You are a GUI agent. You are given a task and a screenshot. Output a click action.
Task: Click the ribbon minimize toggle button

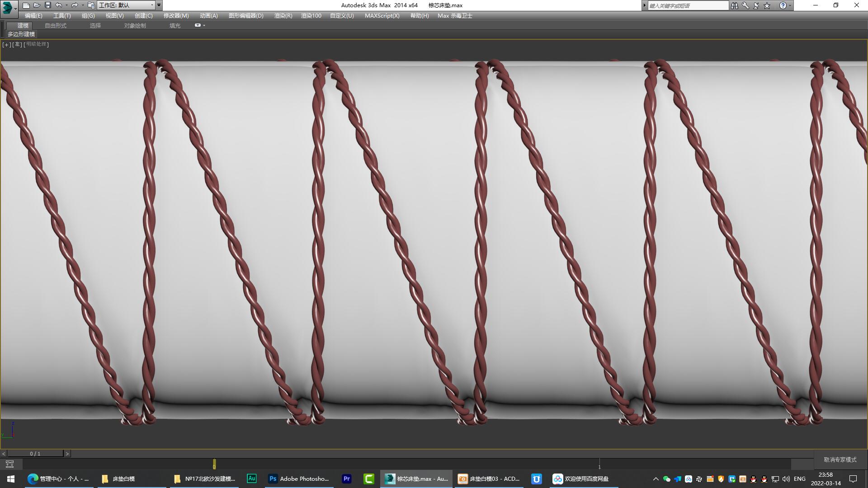tap(198, 25)
